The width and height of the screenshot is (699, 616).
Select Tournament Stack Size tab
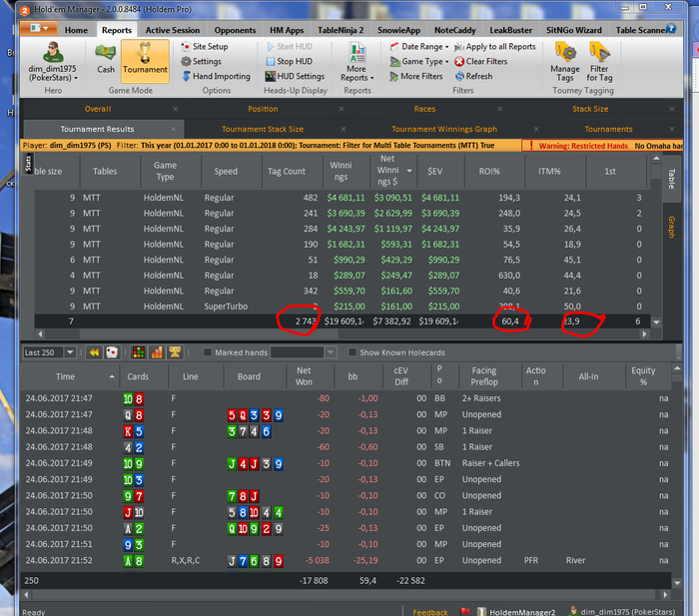(x=263, y=129)
